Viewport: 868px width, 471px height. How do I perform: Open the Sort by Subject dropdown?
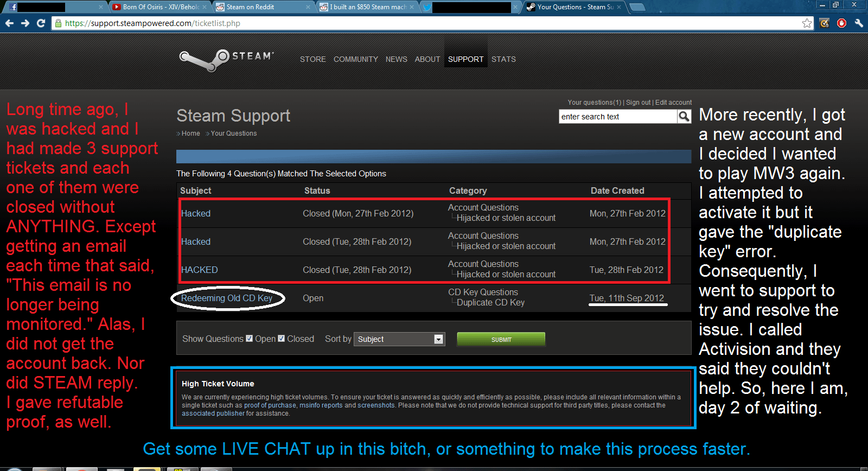coord(399,339)
